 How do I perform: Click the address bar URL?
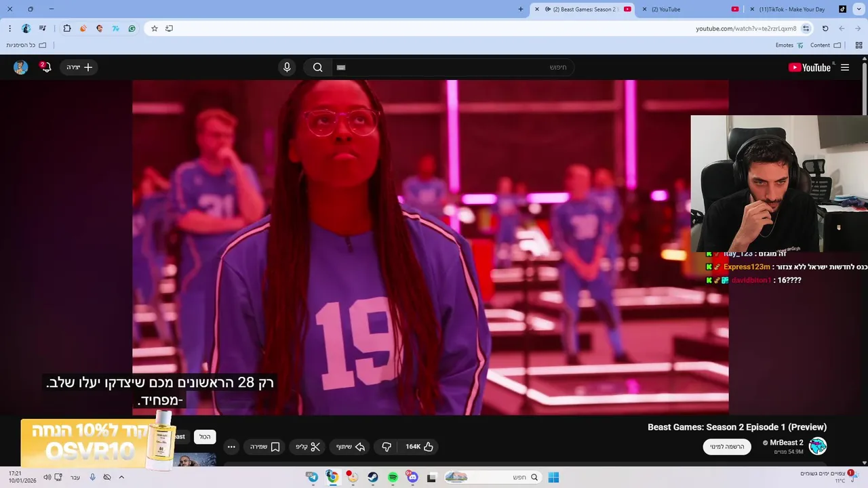pyautogui.click(x=746, y=28)
